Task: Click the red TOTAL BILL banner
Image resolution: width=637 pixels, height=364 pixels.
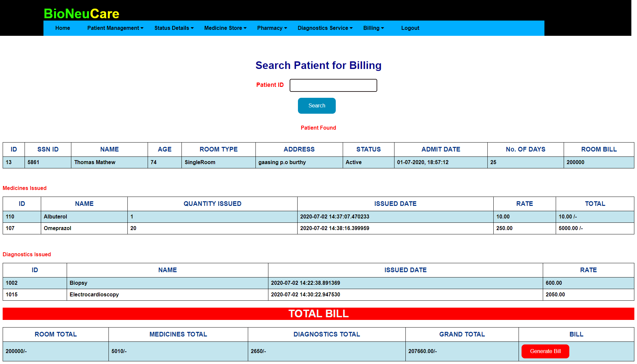Action: 318,314
